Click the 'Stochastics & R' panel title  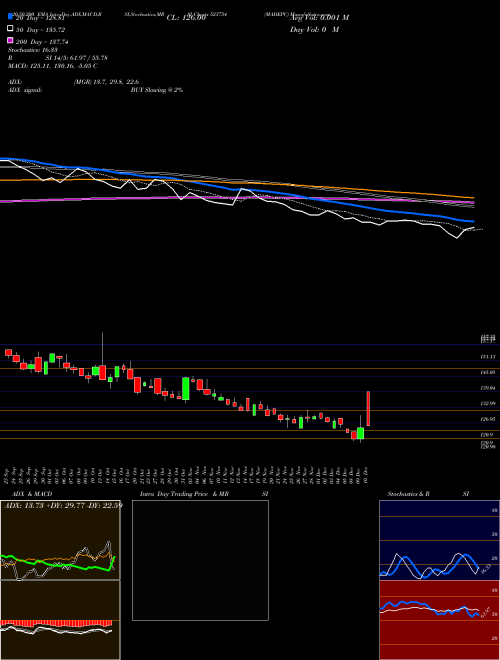(x=408, y=494)
